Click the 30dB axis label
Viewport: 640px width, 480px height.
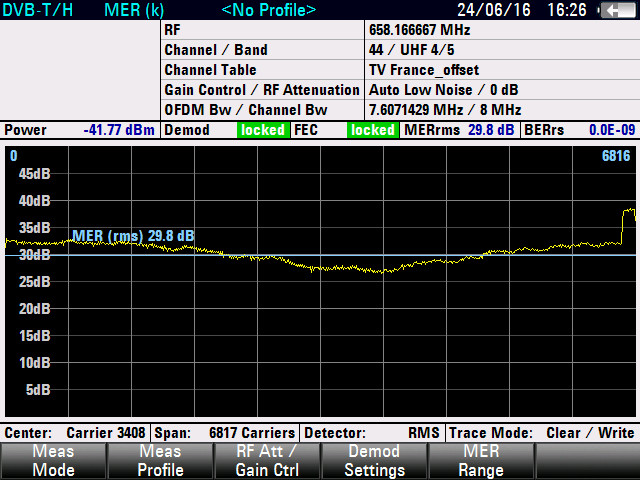click(x=34, y=255)
